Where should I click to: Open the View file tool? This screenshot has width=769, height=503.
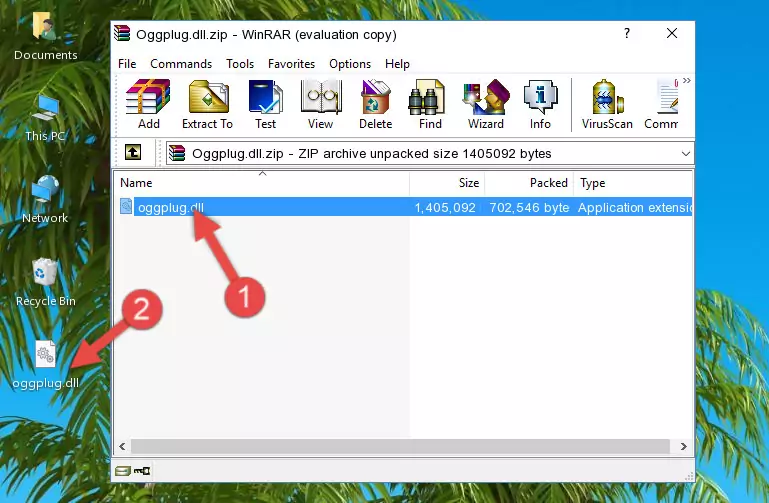tap(321, 104)
